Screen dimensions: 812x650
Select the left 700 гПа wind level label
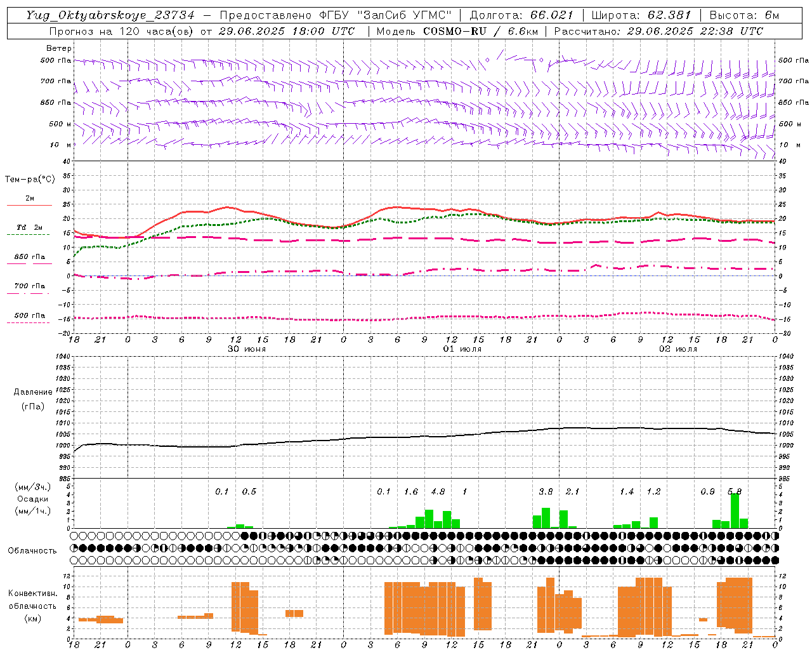[x=56, y=81]
